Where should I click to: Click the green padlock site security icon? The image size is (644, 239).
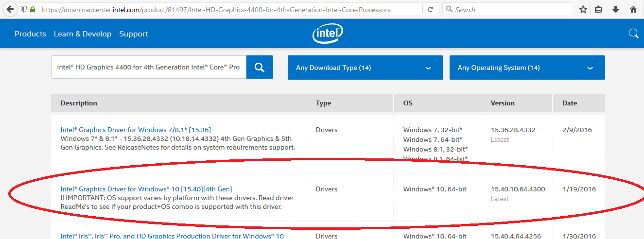click(x=33, y=9)
